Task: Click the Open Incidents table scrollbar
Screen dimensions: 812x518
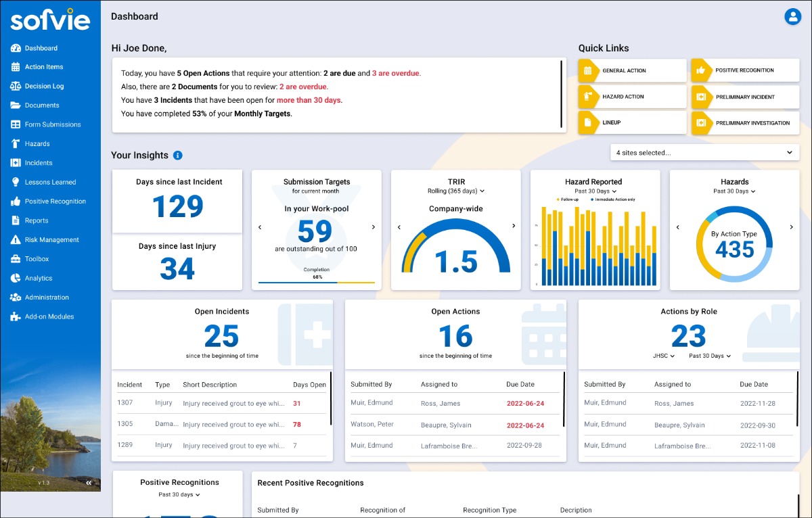Action: point(331,398)
